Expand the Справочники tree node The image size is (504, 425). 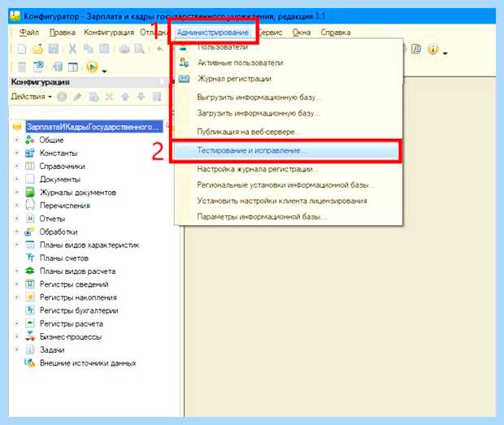(16, 166)
